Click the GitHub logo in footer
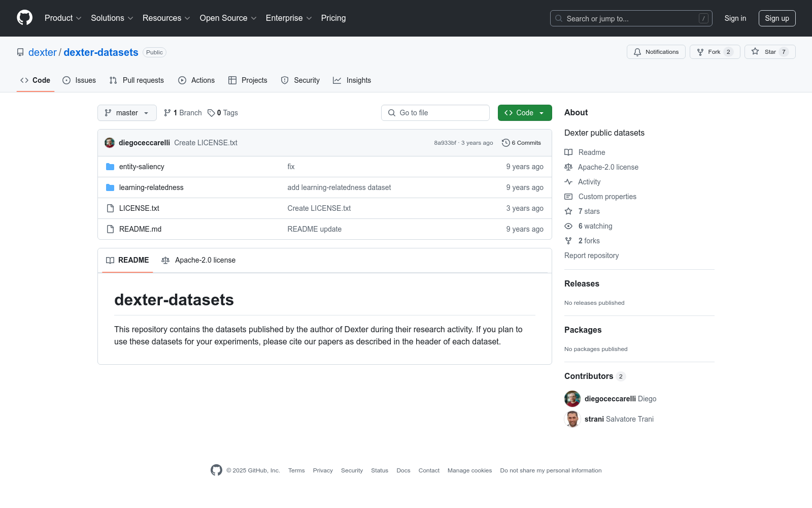 click(x=216, y=470)
